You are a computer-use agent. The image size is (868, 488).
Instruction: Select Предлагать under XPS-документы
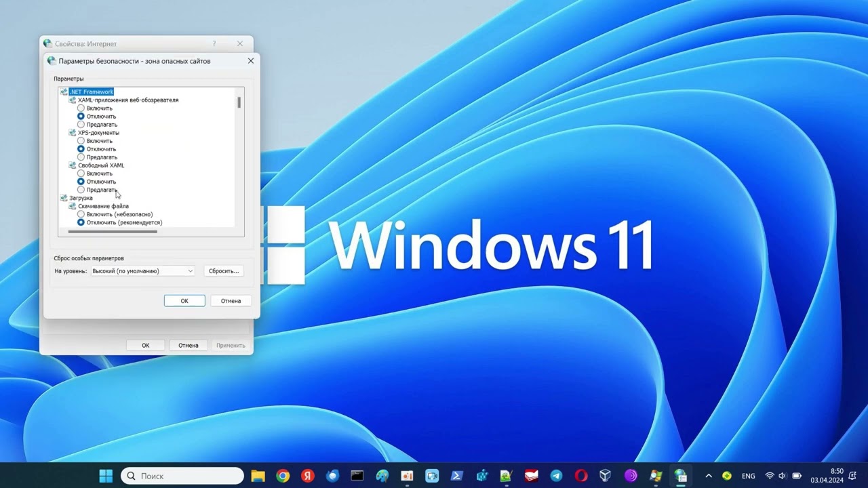click(x=81, y=157)
